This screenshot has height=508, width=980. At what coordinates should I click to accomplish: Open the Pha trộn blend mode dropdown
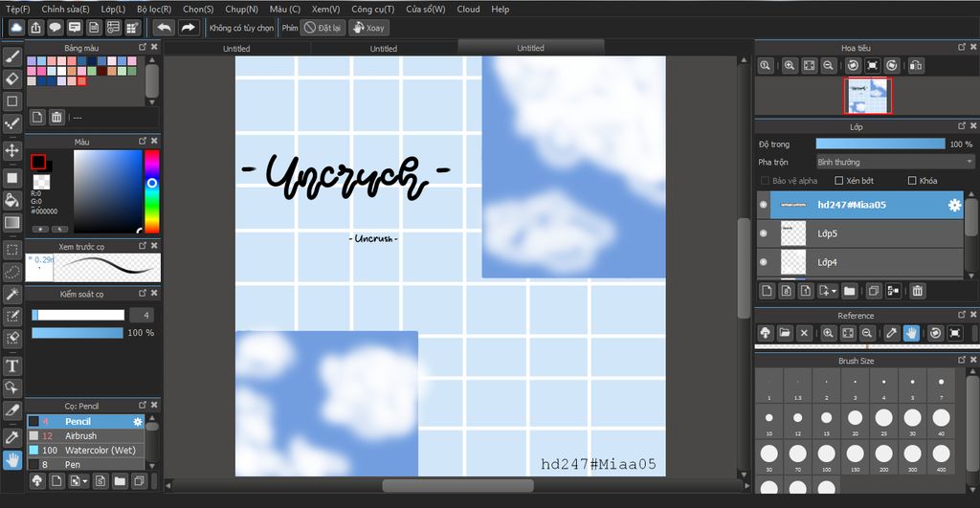[895, 162]
